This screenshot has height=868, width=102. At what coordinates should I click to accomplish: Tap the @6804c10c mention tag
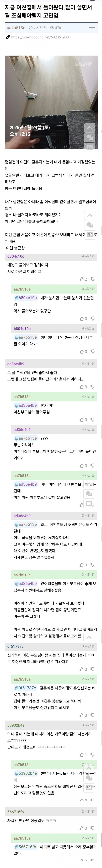[26, 298]
